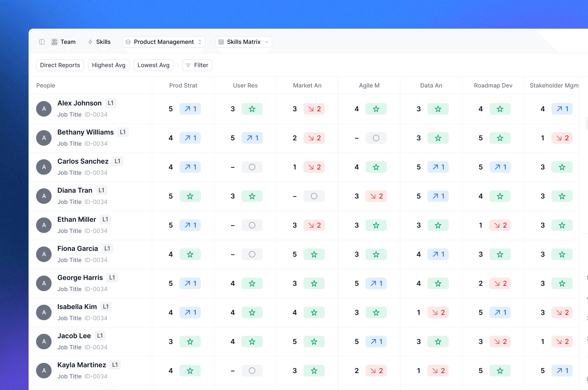Click Alex Johnson's User Res star badge
The height and width of the screenshot is (390, 588).
pos(252,109)
